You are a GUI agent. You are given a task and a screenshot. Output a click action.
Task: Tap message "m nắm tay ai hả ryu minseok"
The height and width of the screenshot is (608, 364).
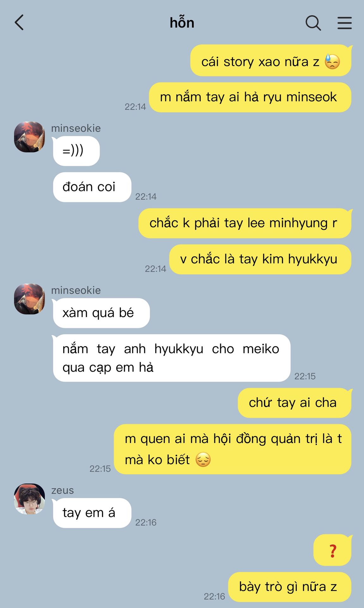250,97
